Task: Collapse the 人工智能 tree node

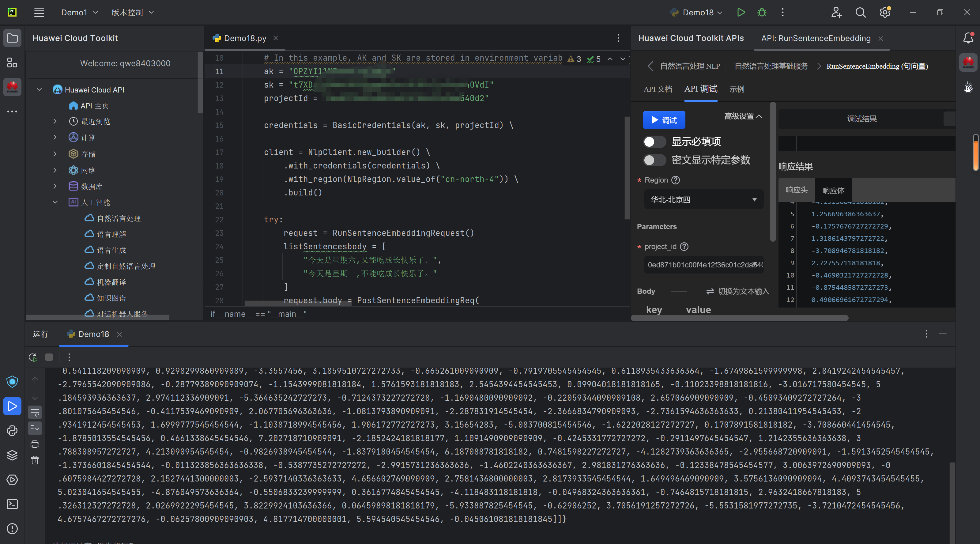Action: pos(55,202)
